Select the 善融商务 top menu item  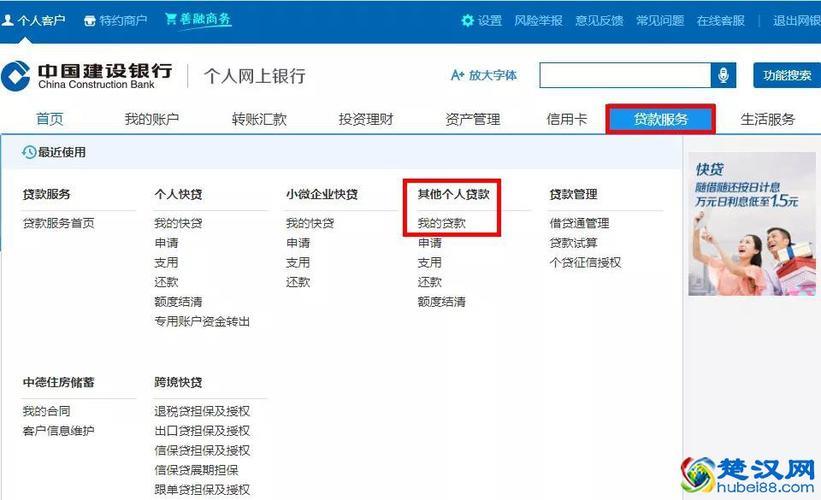[198, 20]
